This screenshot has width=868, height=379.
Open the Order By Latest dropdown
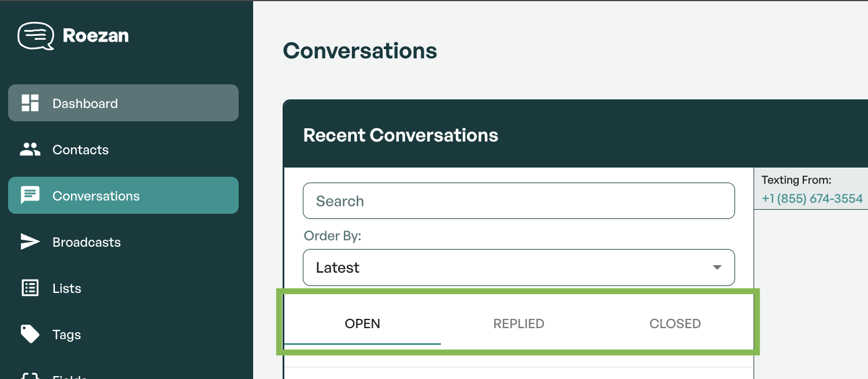tap(509, 267)
